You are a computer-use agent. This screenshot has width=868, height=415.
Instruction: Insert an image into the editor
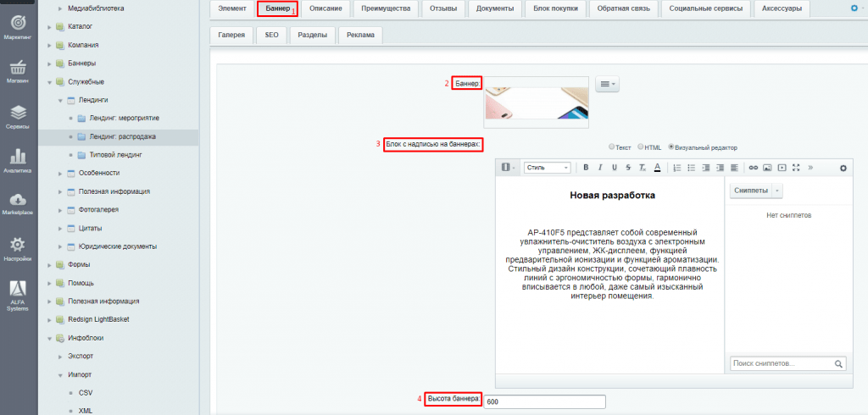click(x=767, y=168)
